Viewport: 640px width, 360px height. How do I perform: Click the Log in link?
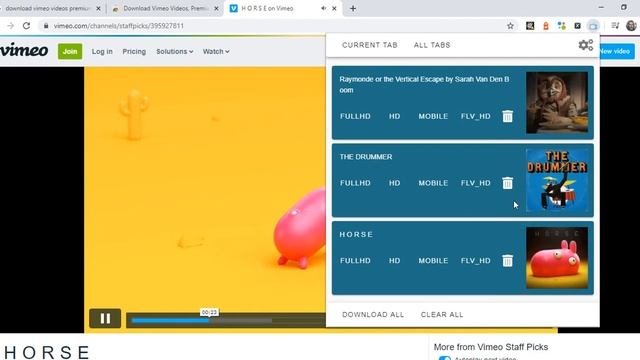click(x=102, y=51)
